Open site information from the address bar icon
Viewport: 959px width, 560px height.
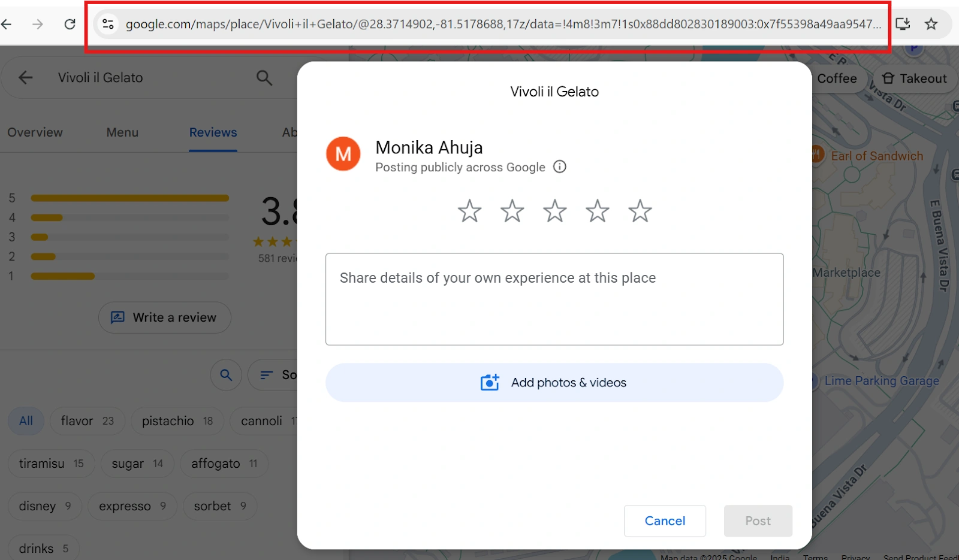point(108,24)
